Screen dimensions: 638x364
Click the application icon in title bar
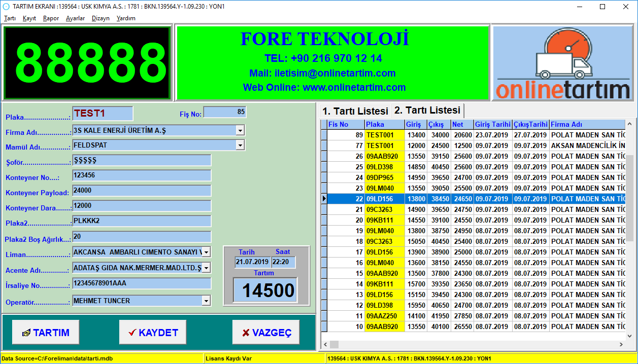pos(6,7)
